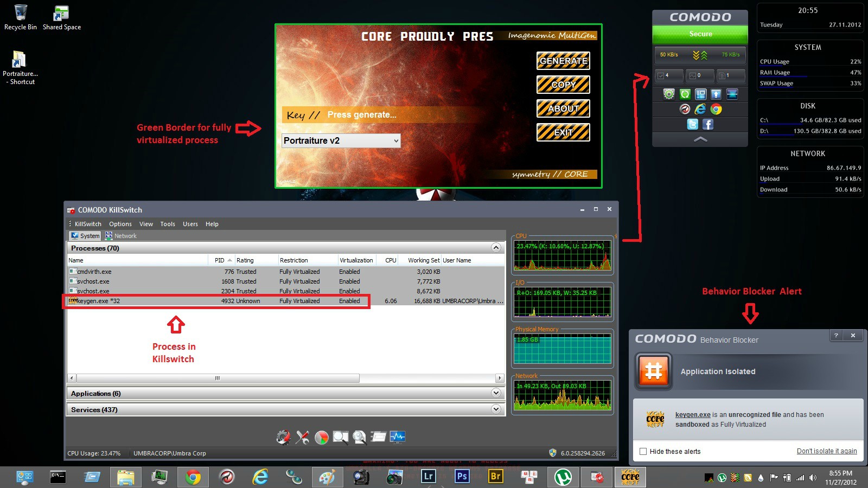The height and width of the screenshot is (488, 868).
Task: Select svchost.exe process with PID 2304
Action: pos(286,291)
